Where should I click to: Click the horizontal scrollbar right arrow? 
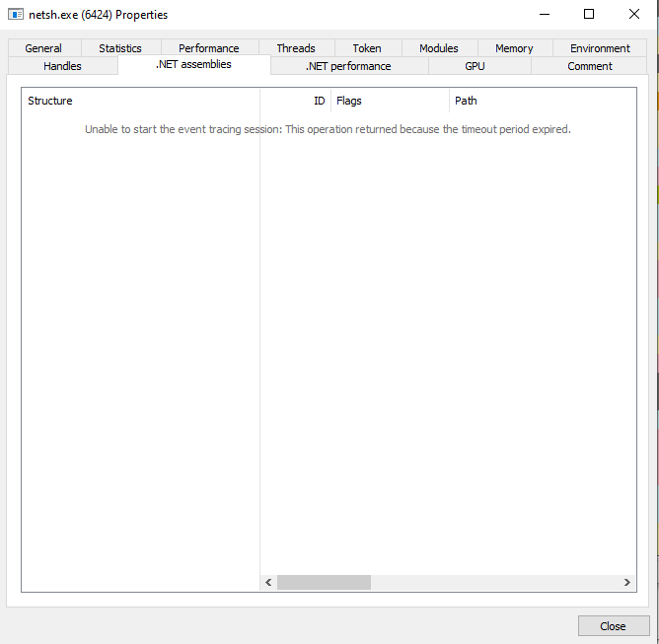click(627, 583)
